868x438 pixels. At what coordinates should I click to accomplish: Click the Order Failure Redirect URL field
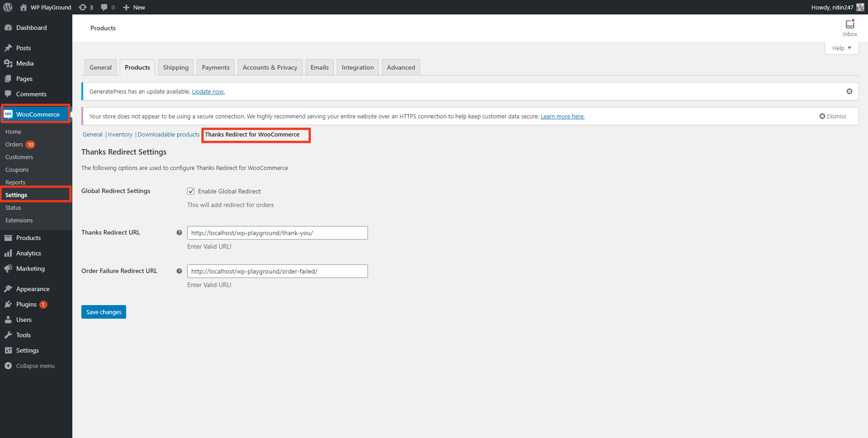point(278,271)
